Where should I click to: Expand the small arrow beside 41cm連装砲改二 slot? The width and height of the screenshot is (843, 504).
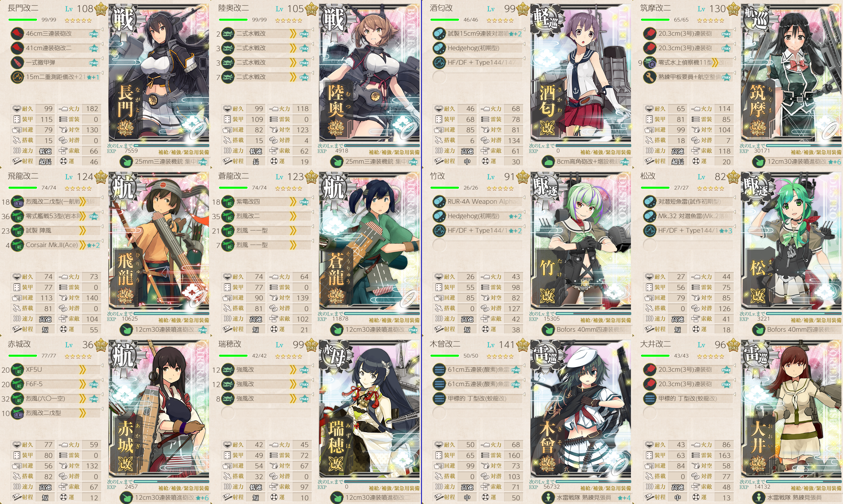pos(102,44)
